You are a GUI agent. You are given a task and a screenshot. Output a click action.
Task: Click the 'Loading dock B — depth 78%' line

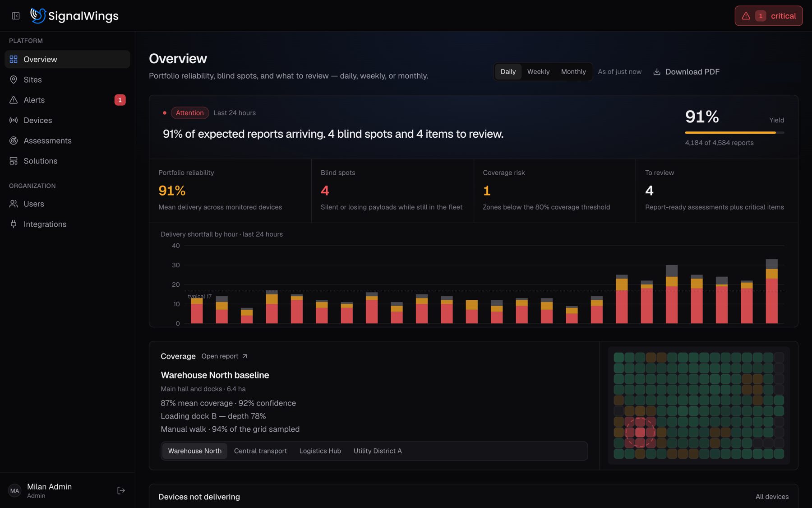[x=213, y=416]
